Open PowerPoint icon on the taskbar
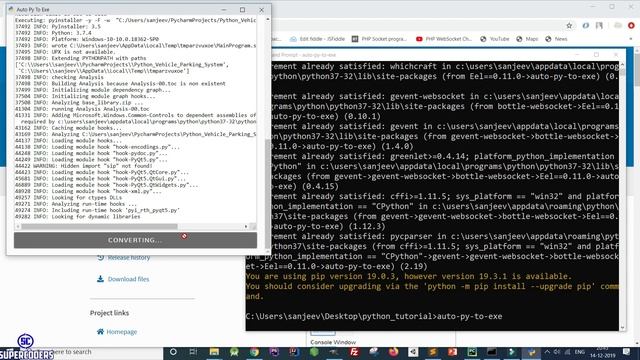The image size is (640, 360). pyautogui.click(x=453, y=352)
